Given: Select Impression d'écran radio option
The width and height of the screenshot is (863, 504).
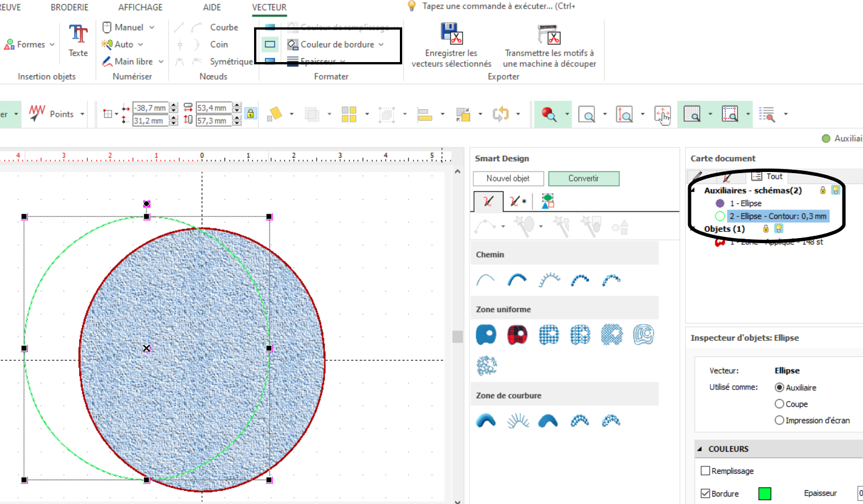Looking at the screenshot, I should (779, 420).
